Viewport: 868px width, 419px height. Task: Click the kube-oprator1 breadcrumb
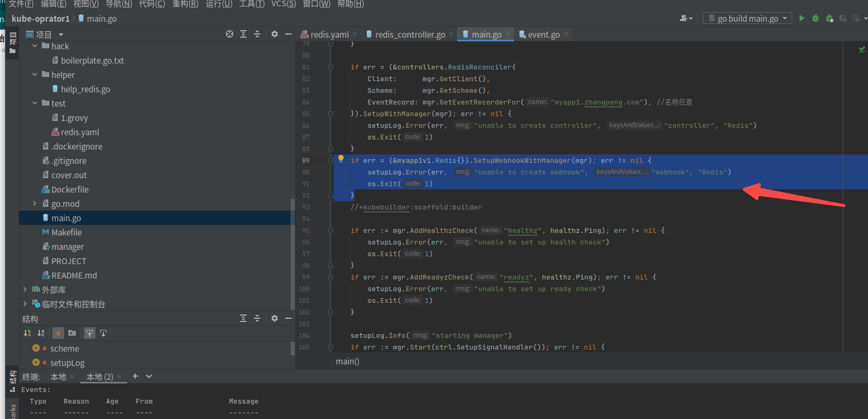pos(41,19)
